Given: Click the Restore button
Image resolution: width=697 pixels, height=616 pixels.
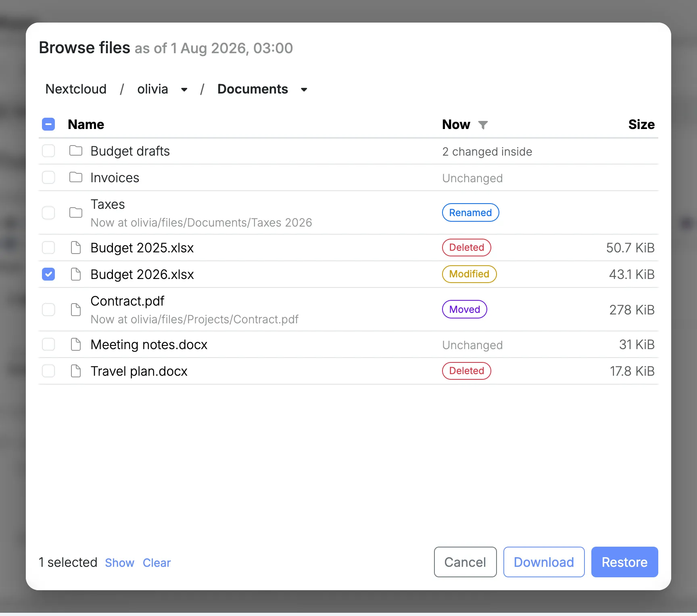Looking at the screenshot, I should coord(624,562).
